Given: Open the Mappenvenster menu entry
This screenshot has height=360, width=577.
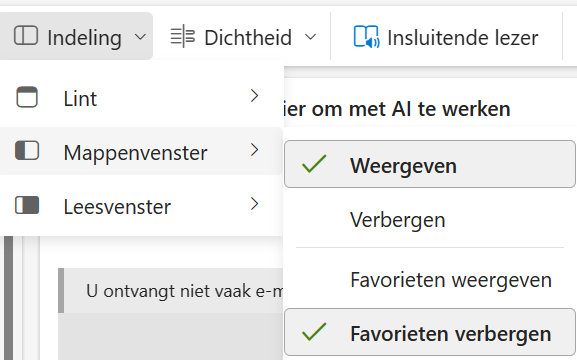Looking at the screenshot, I should 141,151.
